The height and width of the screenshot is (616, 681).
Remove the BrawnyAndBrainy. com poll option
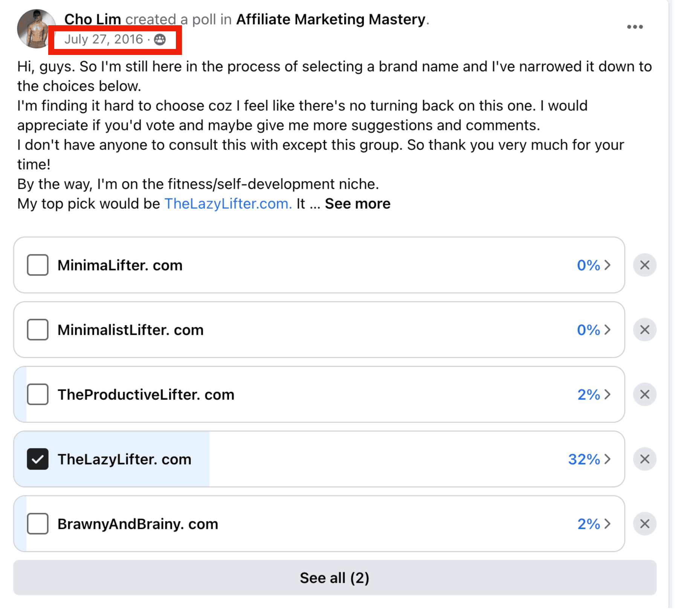point(644,524)
